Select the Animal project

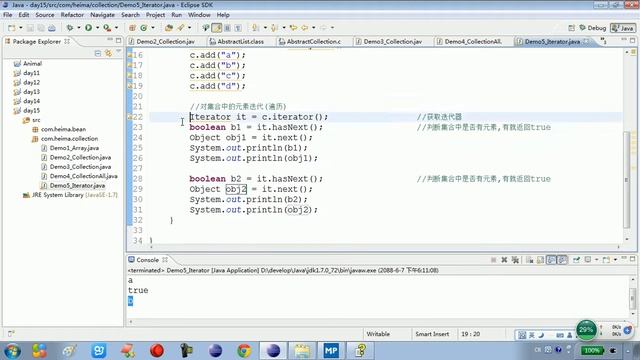tap(32, 64)
